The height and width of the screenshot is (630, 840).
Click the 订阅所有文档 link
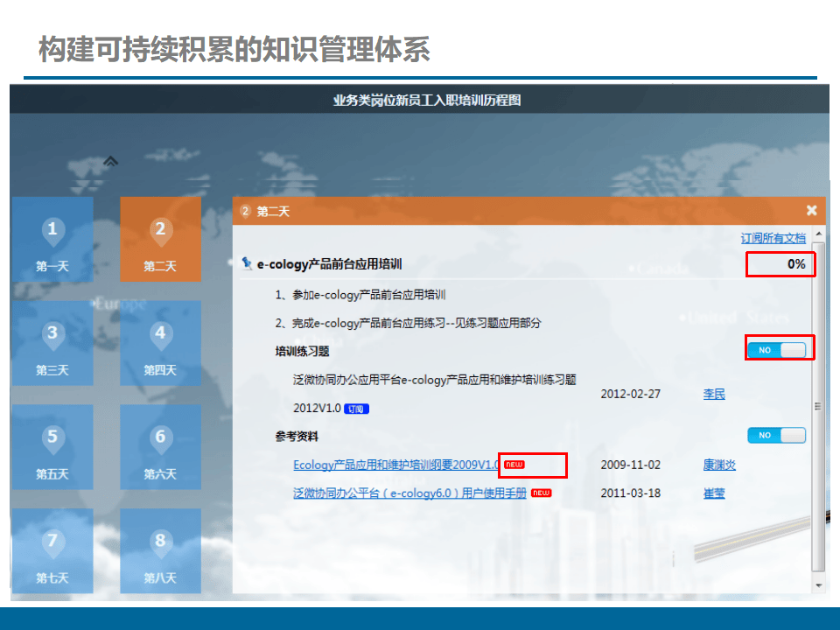(773, 238)
